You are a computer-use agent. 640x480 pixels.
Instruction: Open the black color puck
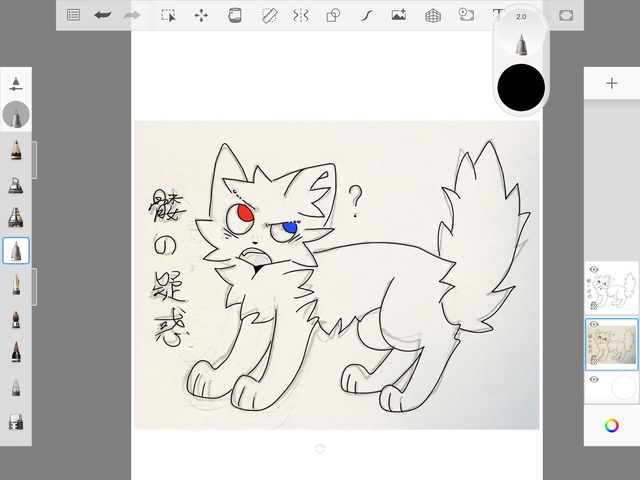point(521,87)
